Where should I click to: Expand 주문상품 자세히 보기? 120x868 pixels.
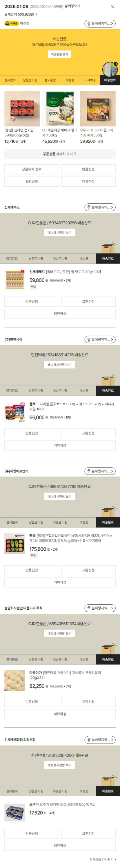(60, 154)
